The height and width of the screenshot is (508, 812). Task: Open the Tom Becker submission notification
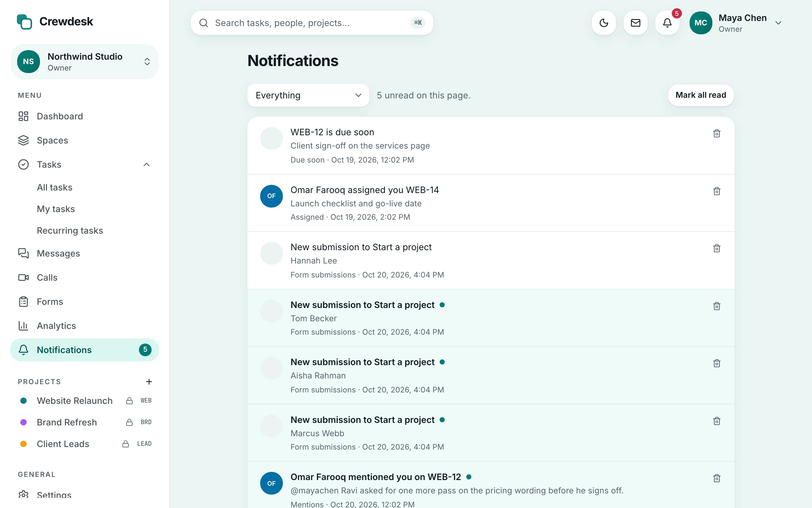click(x=491, y=318)
